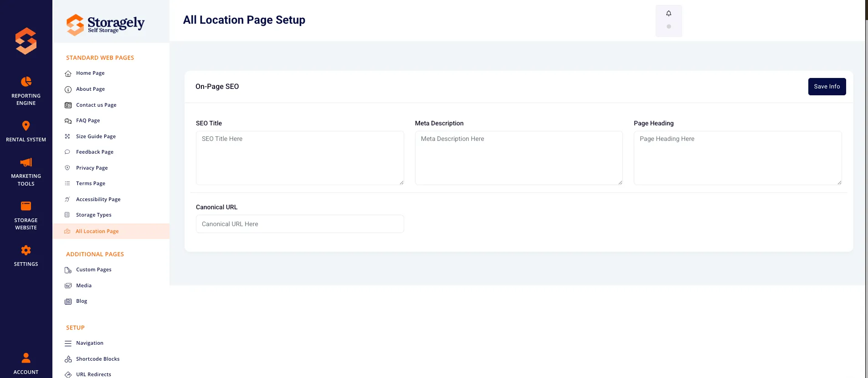Open URL Redirects setup item

coord(93,374)
